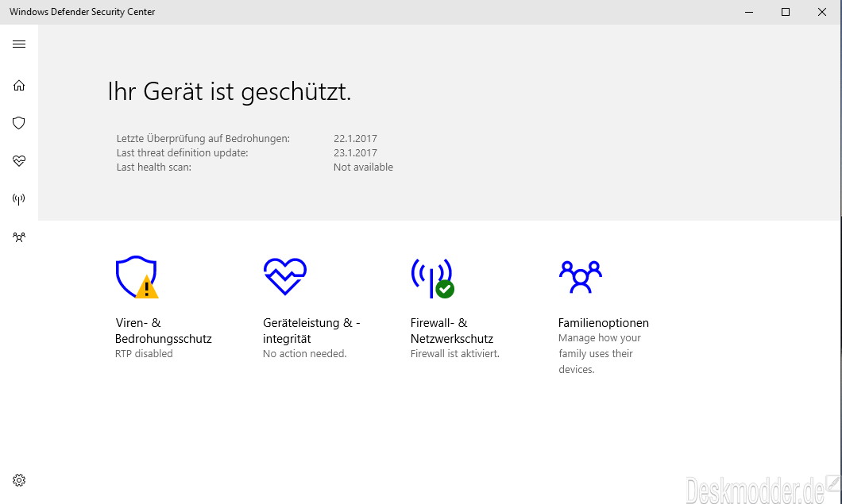Click the last threat scan date 22.1.2017
Image resolution: width=842 pixels, height=504 pixels.
[x=355, y=138]
